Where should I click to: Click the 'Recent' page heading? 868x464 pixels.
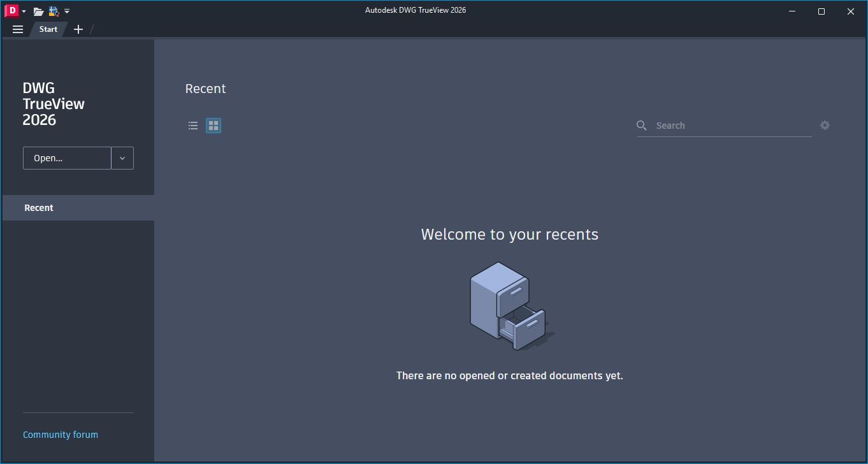coord(205,89)
